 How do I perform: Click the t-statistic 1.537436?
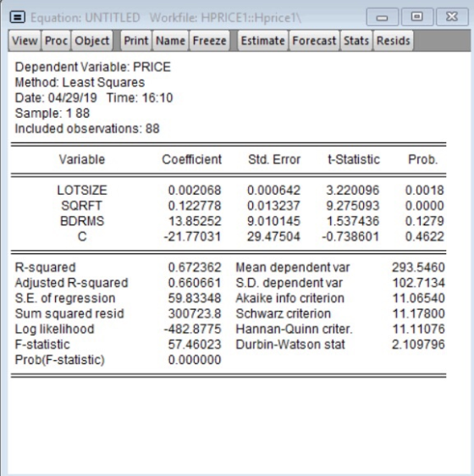(353, 221)
